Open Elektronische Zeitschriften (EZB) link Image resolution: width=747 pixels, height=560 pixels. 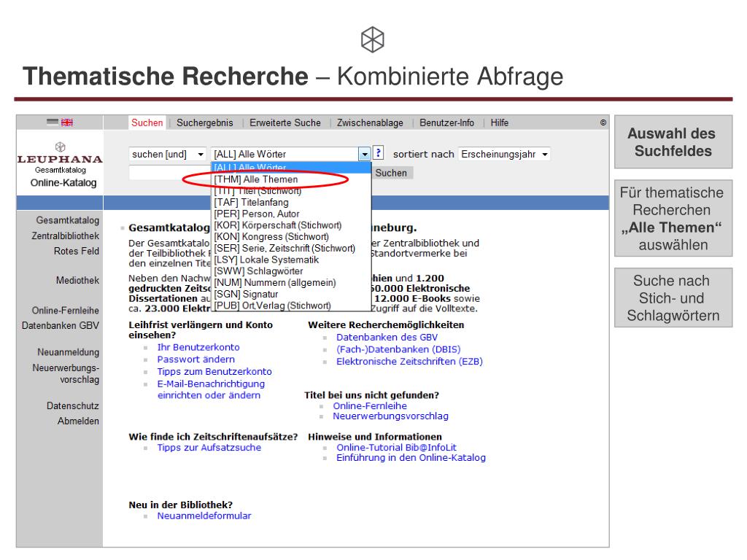pyautogui.click(x=410, y=362)
